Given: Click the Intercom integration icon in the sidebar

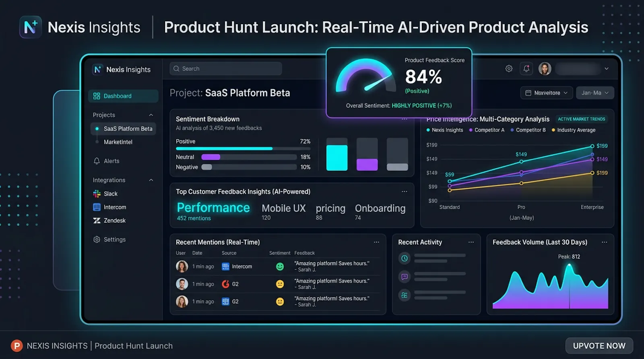Looking at the screenshot, I should 97,207.
